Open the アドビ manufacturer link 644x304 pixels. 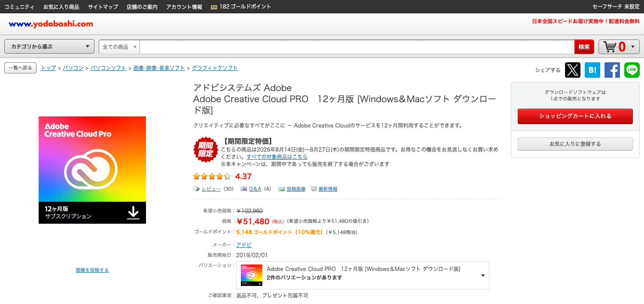[x=244, y=245]
